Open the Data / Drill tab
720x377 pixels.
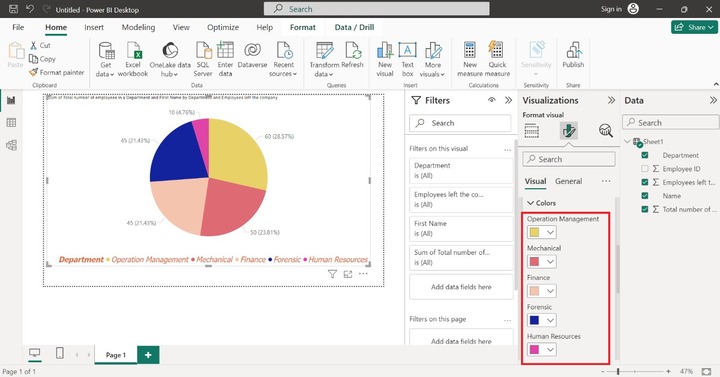[354, 28]
